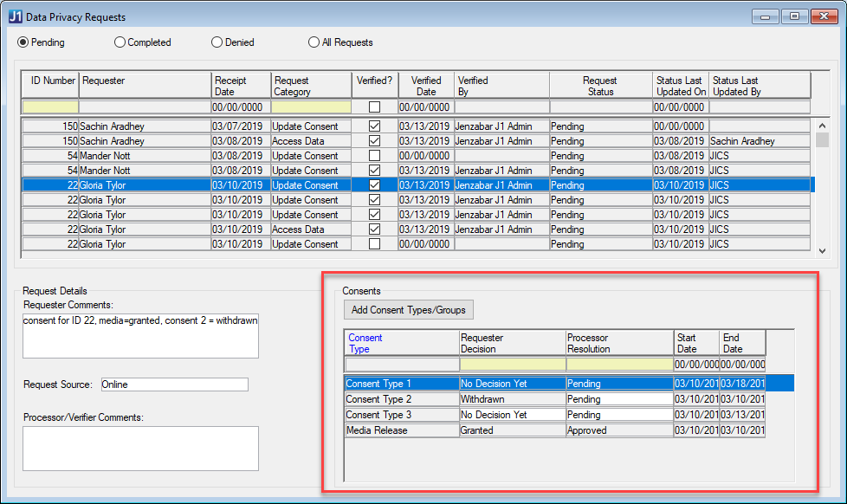The height and width of the screenshot is (504, 847).
Task: Toggle the Verified checkbox in filter row
Action: click(374, 107)
